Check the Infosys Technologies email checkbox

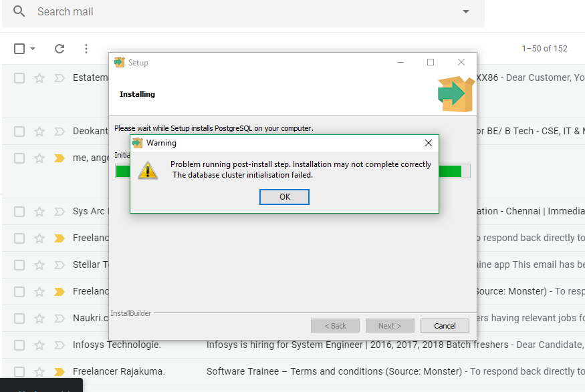tap(19, 345)
